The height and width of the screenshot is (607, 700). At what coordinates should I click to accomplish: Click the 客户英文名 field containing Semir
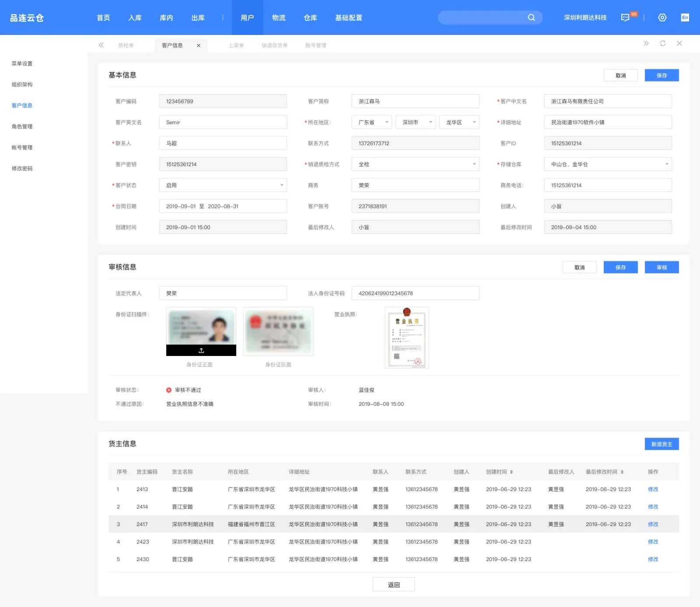(x=223, y=122)
